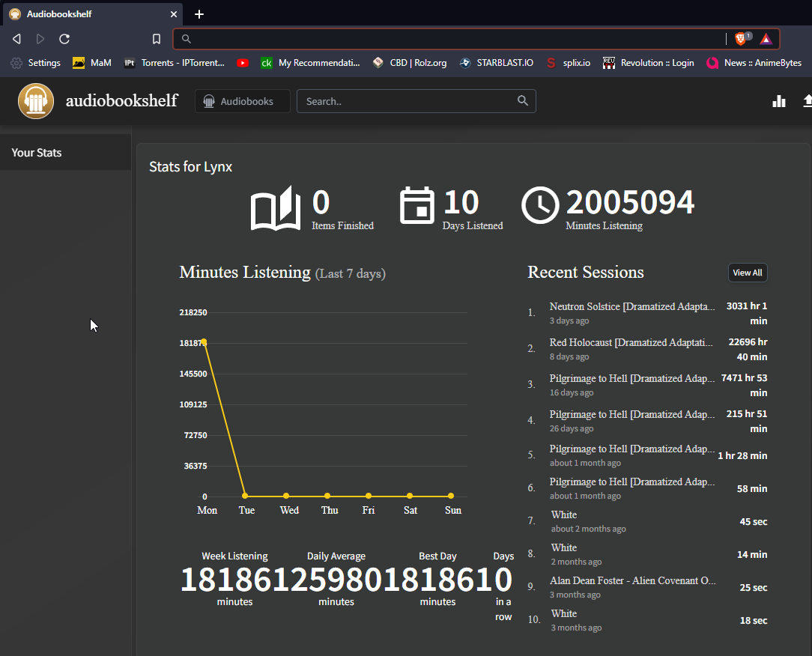
Task: Bookmark this page icon
Action: click(157, 39)
